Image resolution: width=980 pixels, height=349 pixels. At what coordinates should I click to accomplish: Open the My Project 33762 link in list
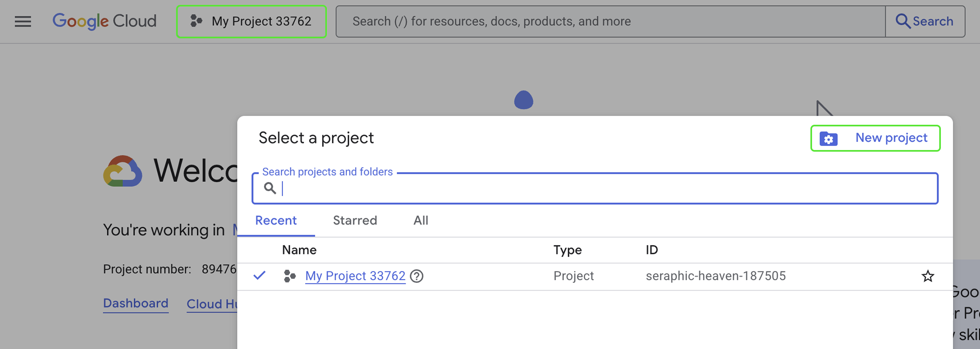[355, 276]
